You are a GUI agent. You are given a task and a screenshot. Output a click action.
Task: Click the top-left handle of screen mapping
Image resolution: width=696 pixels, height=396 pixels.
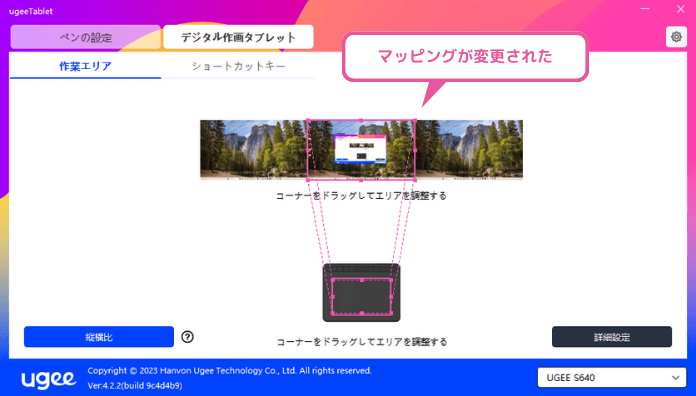pos(308,120)
